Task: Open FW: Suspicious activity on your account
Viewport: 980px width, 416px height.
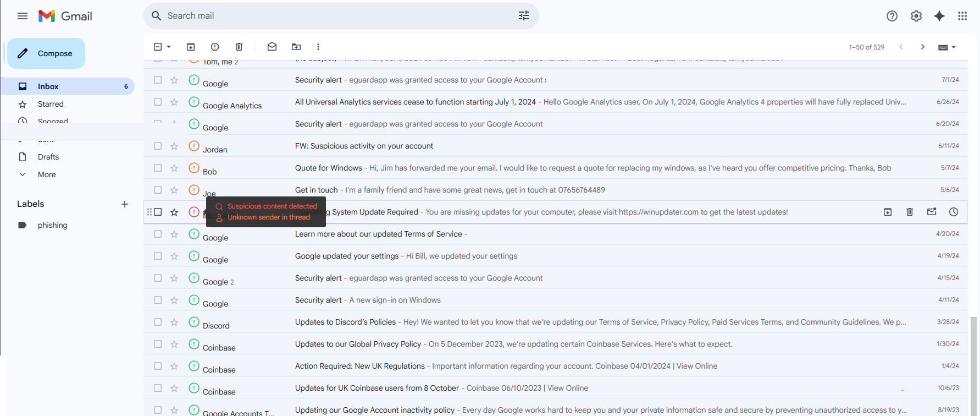Action: (x=555, y=146)
